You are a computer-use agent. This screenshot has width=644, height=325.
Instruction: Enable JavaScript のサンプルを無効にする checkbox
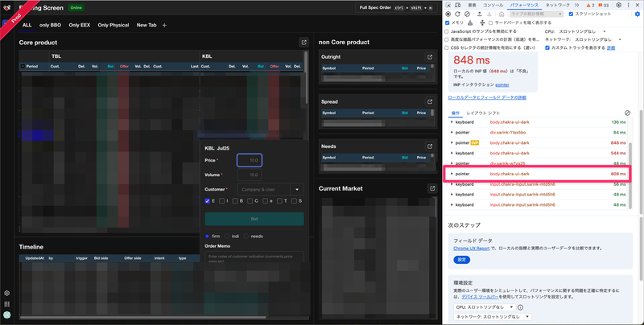pos(447,31)
